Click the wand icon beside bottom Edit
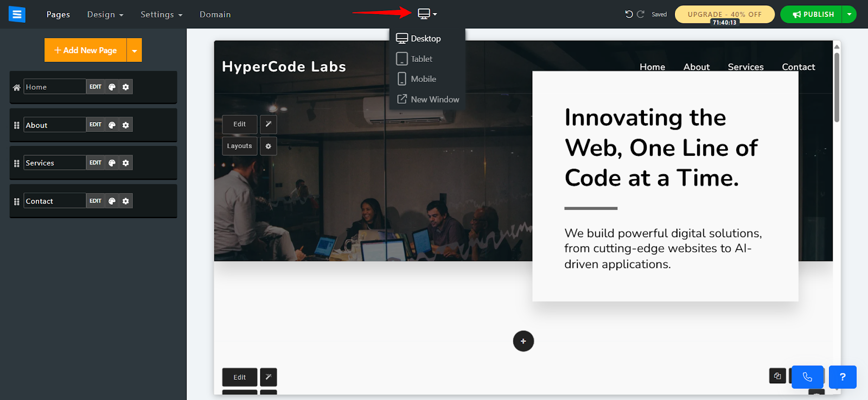This screenshot has width=868, height=400. tap(269, 377)
